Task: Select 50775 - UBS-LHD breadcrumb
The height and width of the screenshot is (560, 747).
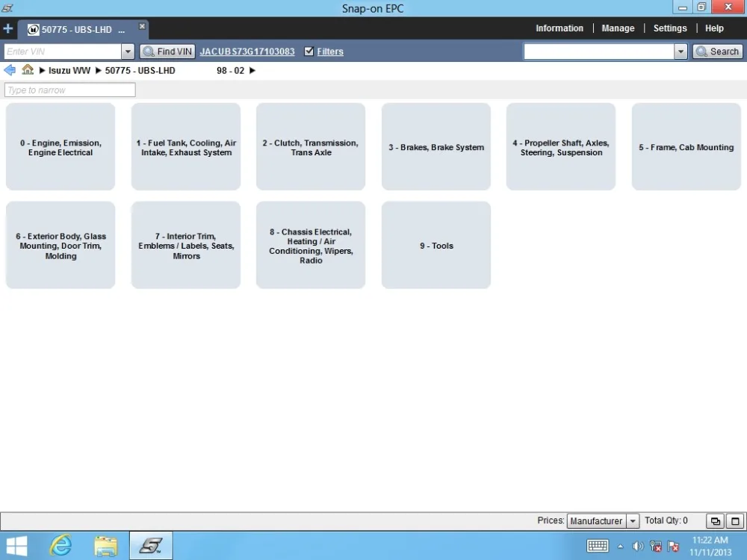Action: (x=140, y=70)
